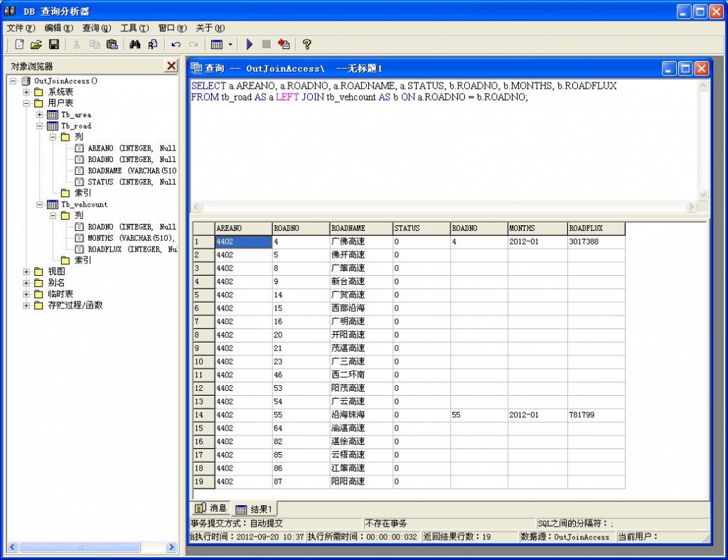The height and width of the screenshot is (560, 728).
Task: Save the query using the Save icon
Action: 53,44
